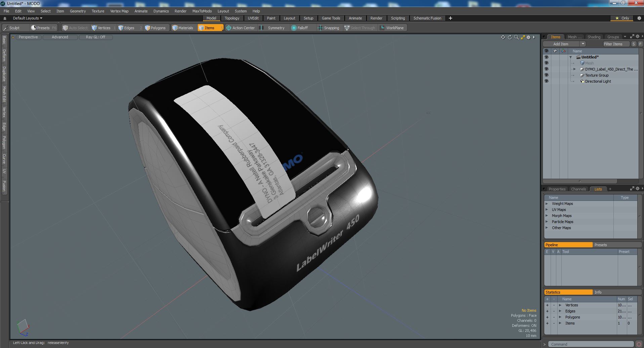Open the Shading panel tab
This screenshot has height=348, width=644.
594,37
